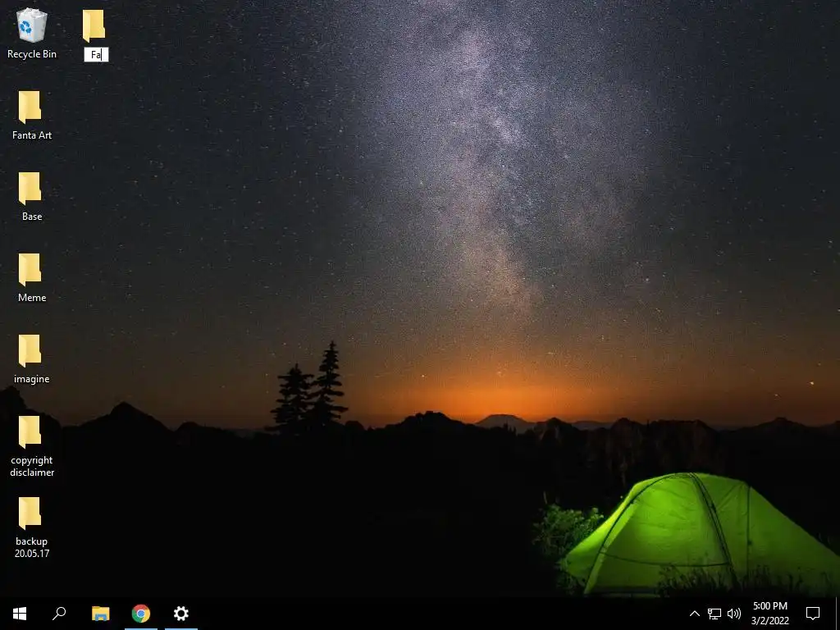
Task: Open the Action Center notifications icon
Action: coord(813,614)
